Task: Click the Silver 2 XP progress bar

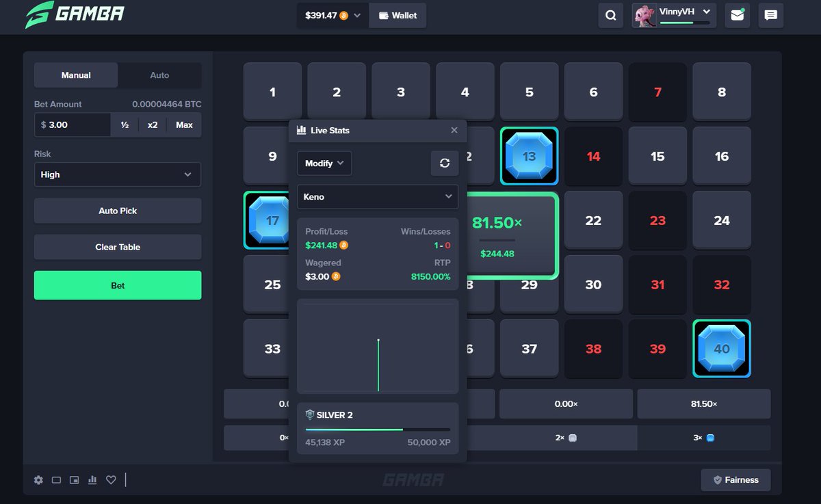Action: tap(378, 429)
